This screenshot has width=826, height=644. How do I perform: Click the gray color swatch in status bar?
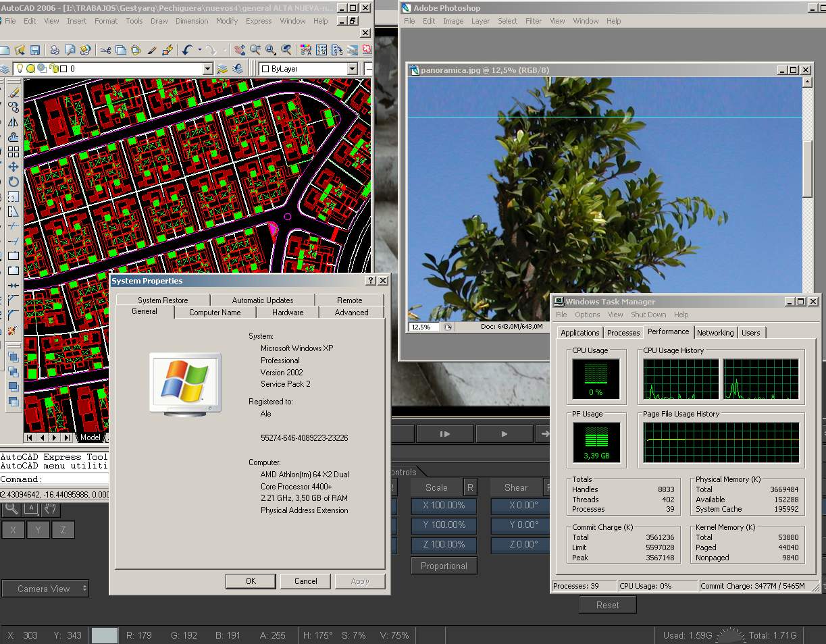[104, 635]
